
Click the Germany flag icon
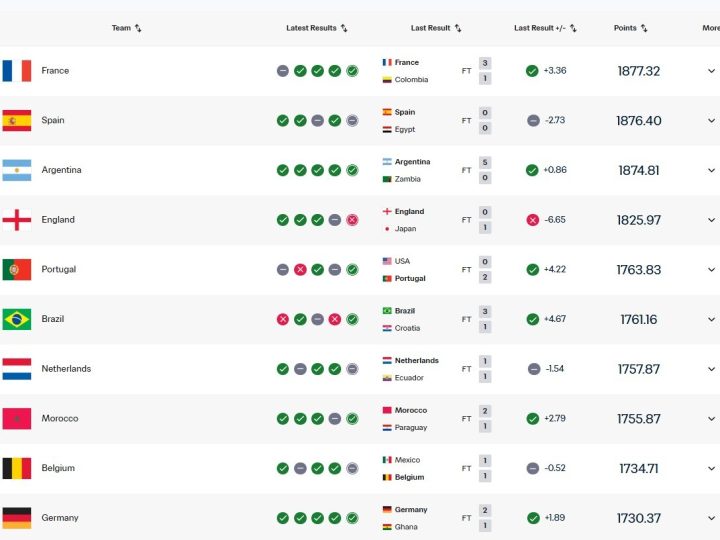(x=17, y=518)
